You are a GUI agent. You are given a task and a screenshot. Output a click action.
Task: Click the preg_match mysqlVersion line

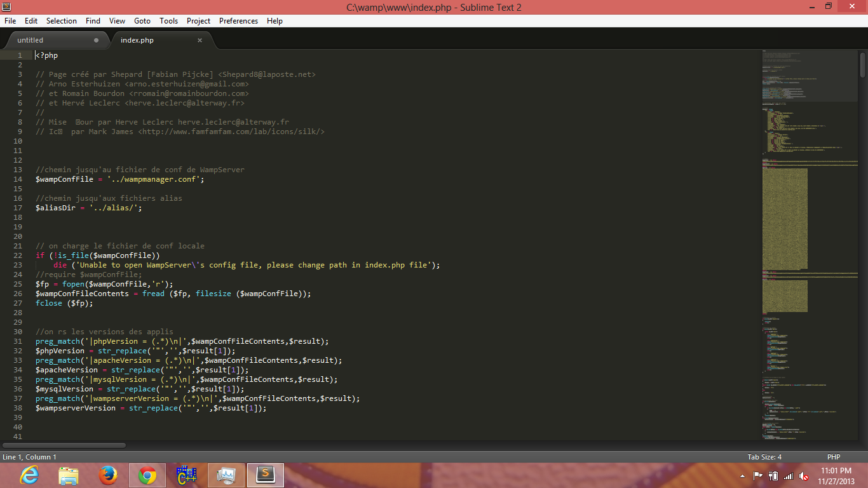point(187,379)
